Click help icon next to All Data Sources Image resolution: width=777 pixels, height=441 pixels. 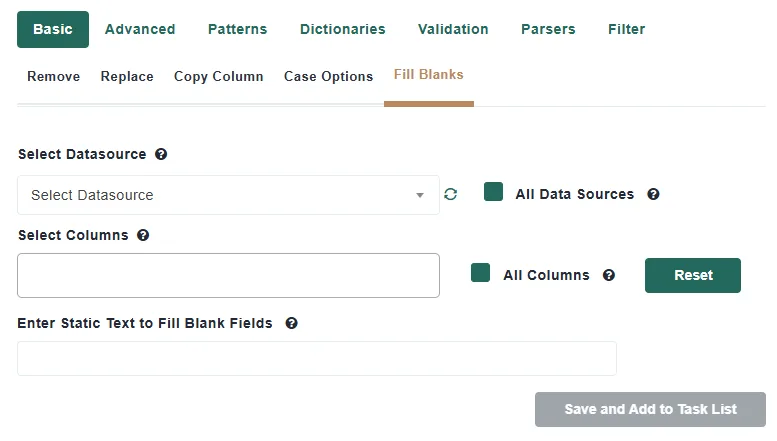(x=653, y=194)
